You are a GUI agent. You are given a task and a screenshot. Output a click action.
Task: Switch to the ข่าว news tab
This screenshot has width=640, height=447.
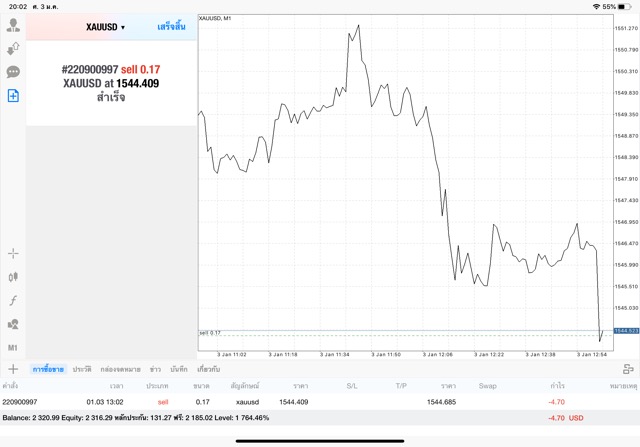[x=155, y=370]
